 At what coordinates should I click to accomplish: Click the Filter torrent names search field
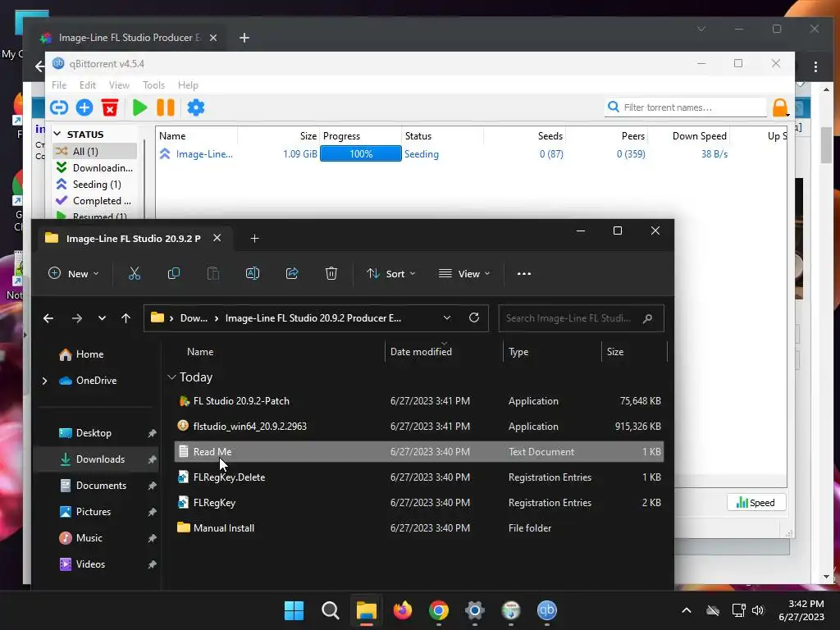[x=687, y=107]
